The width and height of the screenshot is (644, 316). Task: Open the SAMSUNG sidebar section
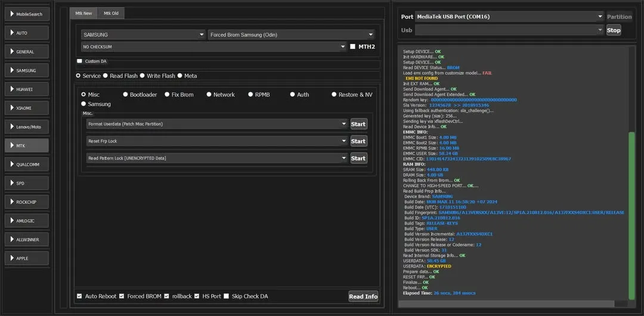(27, 70)
